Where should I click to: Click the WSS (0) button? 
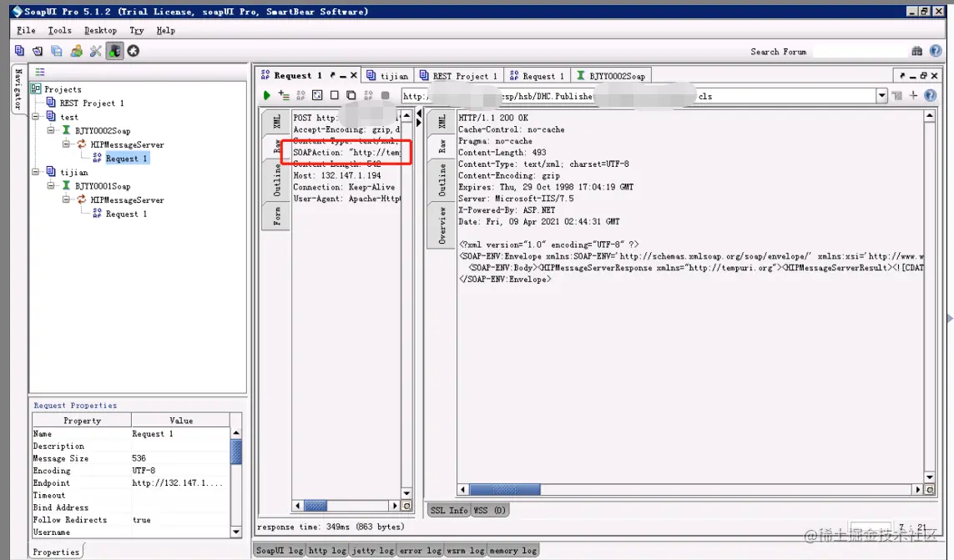point(489,510)
